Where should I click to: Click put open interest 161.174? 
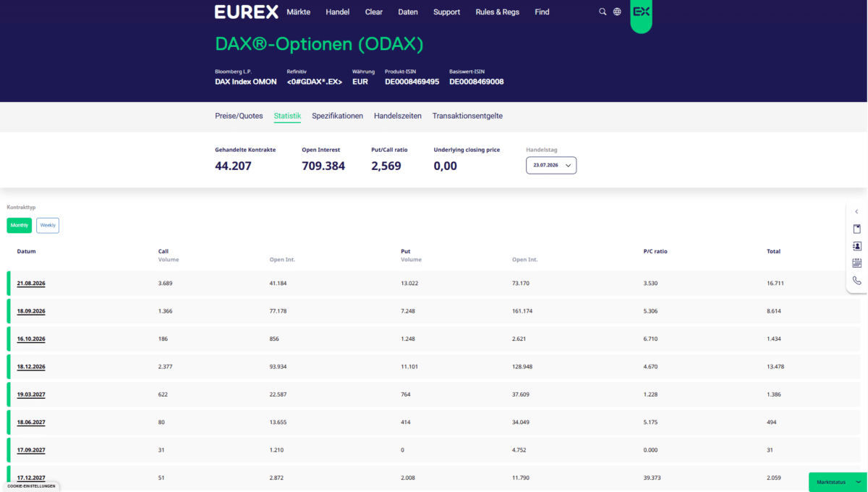click(522, 311)
